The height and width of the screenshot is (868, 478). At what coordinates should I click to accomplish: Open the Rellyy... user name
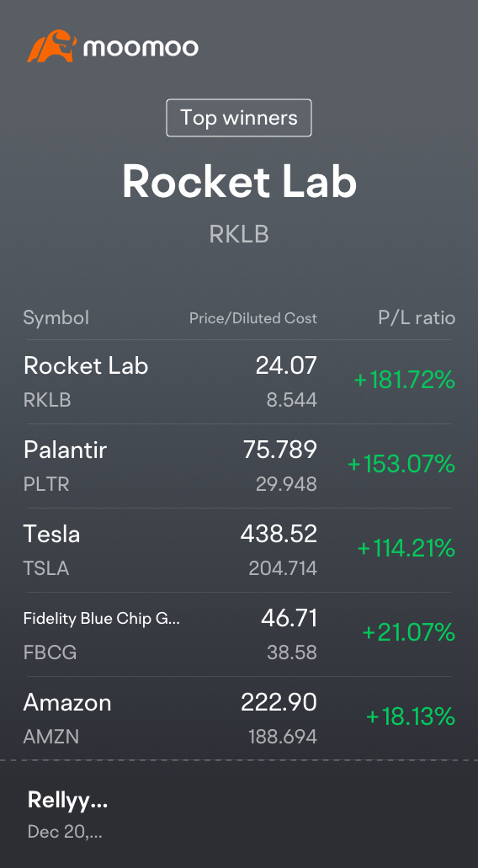click(67, 801)
